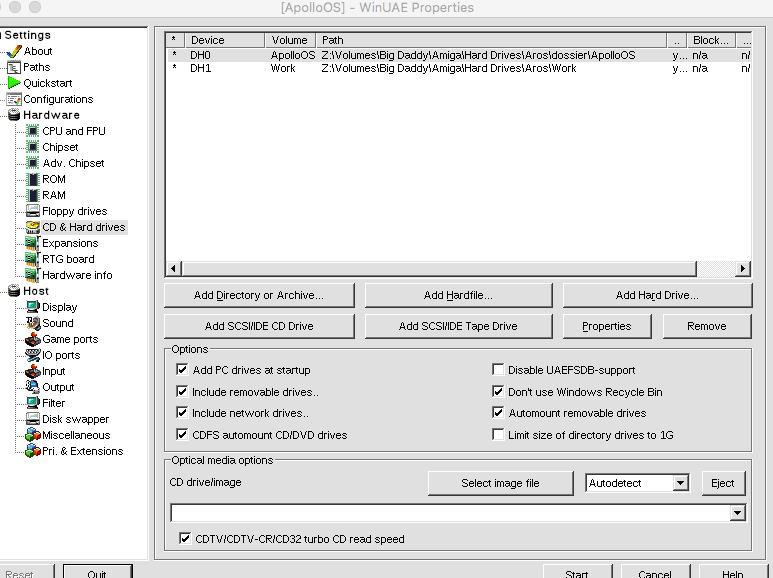Open the CD image path dropdown arrow
This screenshot has width=773, height=578.
(x=737, y=513)
